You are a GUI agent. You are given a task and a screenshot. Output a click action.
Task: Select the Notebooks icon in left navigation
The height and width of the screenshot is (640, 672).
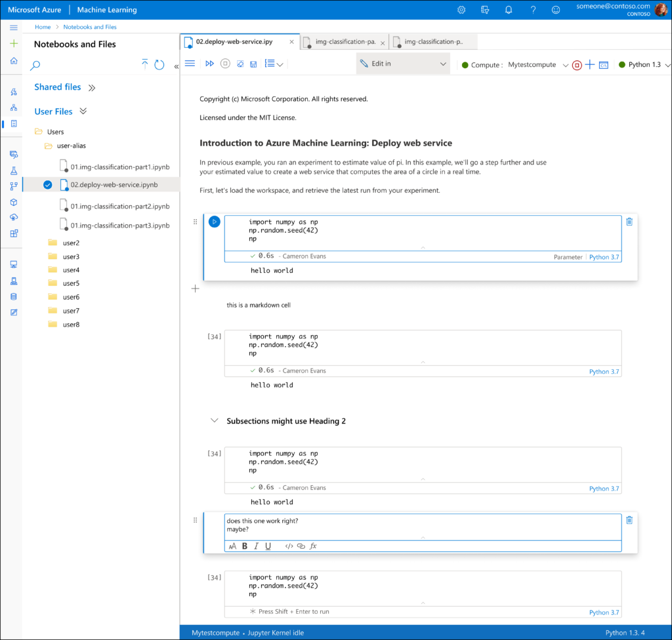tap(12, 124)
